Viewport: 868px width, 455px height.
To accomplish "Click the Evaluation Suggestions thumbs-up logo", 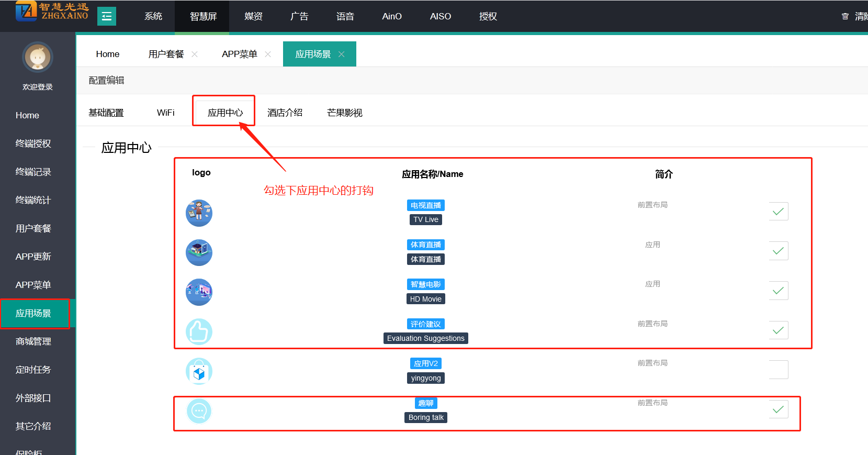I will coord(199,332).
